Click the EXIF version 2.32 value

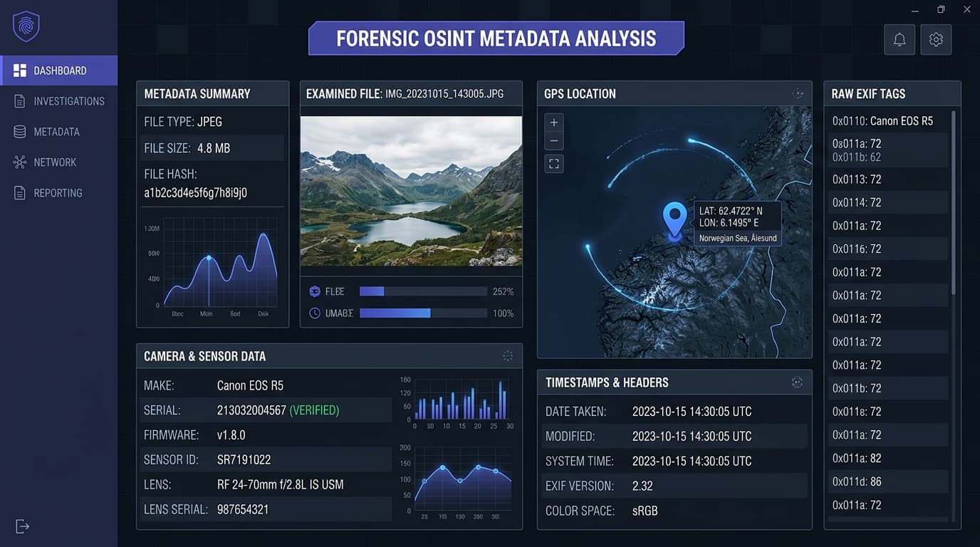click(x=642, y=486)
